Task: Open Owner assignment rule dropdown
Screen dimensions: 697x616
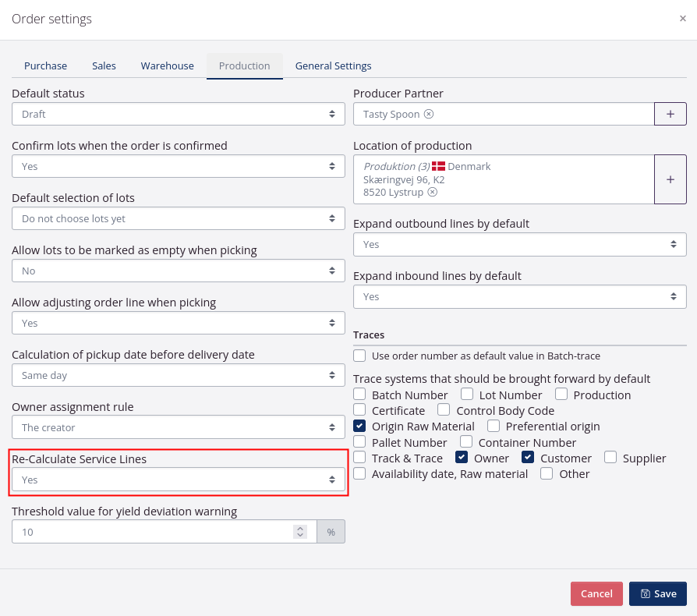Action: pyautogui.click(x=178, y=427)
